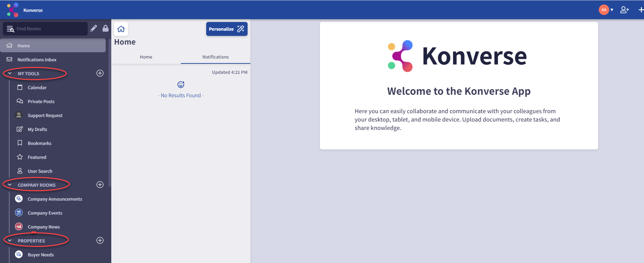Click the plus icon in top header
Image resolution: width=644 pixels, height=263 pixels.
pos(641,10)
